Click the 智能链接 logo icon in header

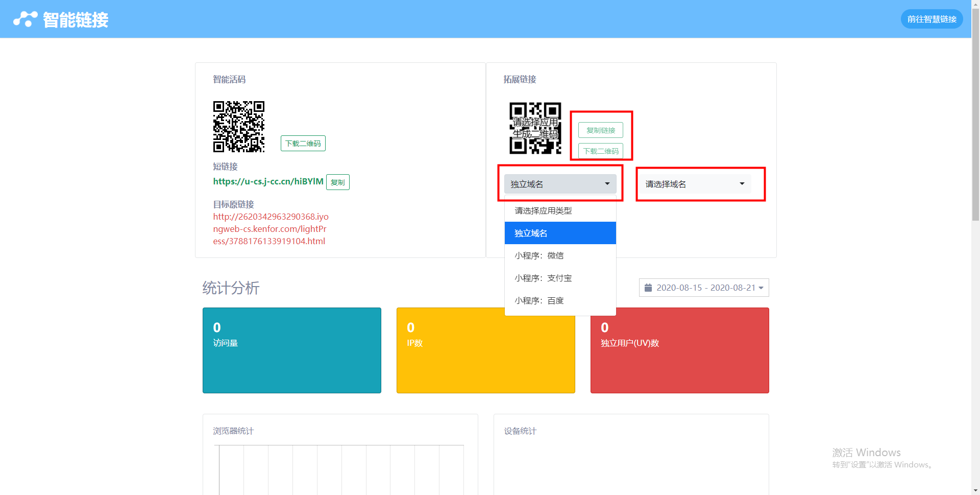(x=25, y=19)
